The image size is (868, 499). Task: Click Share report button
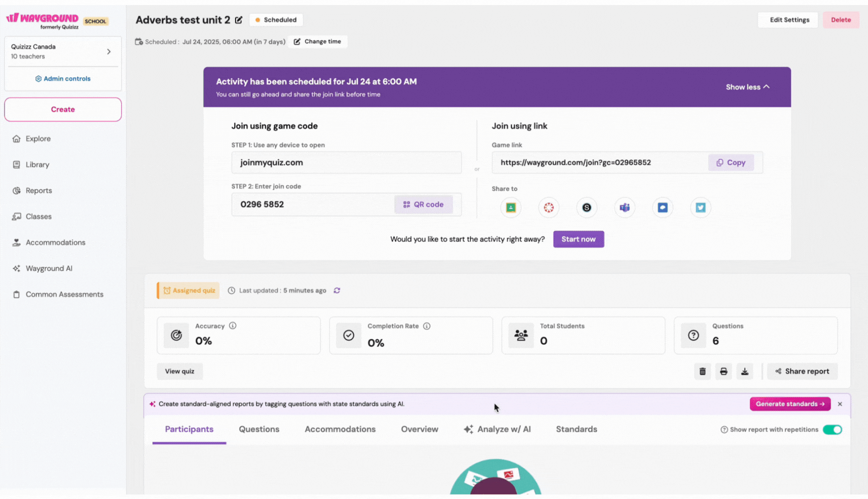click(x=802, y=371)
